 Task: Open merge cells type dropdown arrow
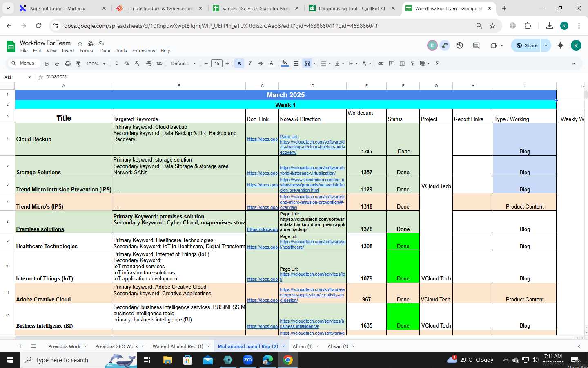click(314, 63)
